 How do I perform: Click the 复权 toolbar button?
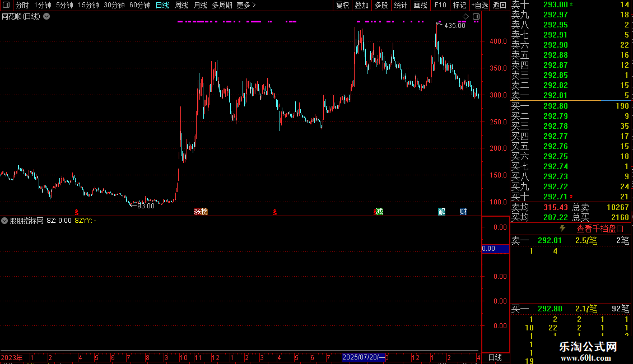pyautogui.click(x=342, y=5)
